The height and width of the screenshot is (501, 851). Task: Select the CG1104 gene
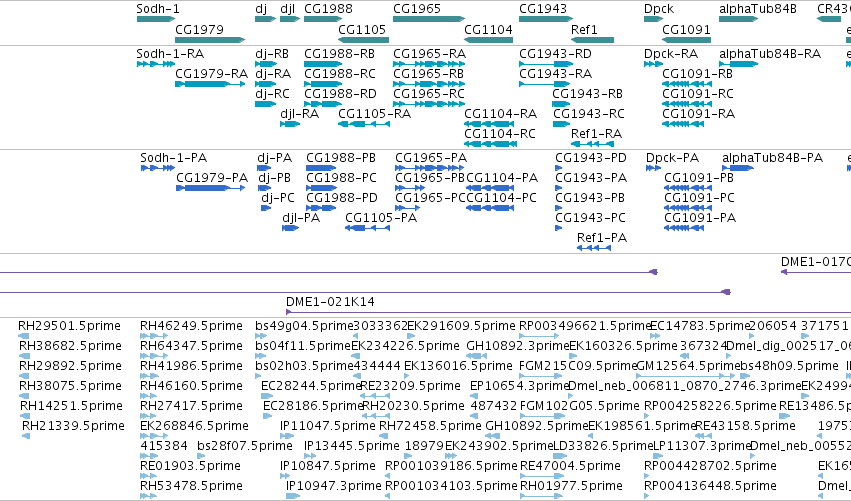(x=488, y=40)
